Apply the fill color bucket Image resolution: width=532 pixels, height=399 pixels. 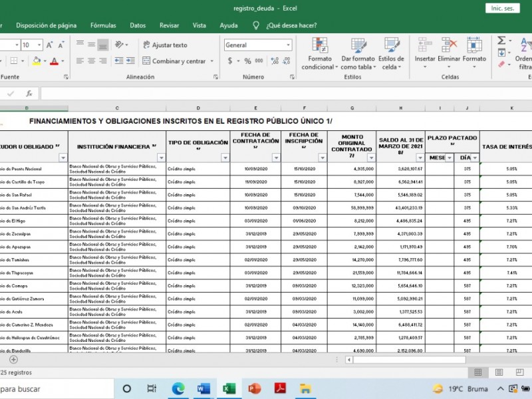point(37,61)
